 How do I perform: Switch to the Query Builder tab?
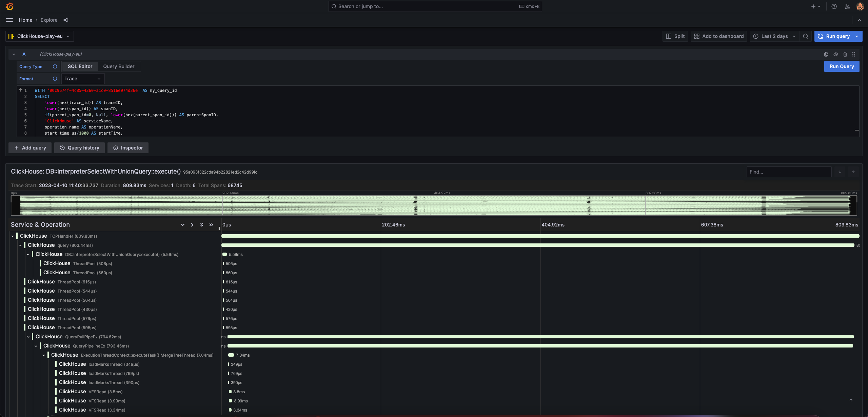pyautogui.click(x=119, y=66)
